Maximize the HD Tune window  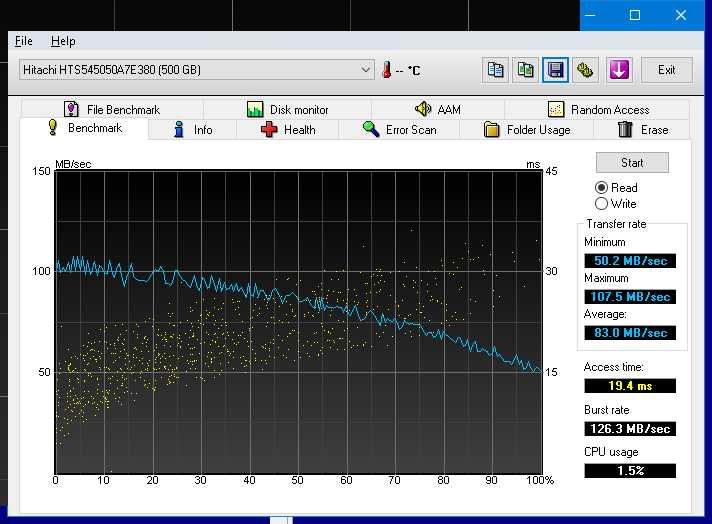click(x=635, y=15)
